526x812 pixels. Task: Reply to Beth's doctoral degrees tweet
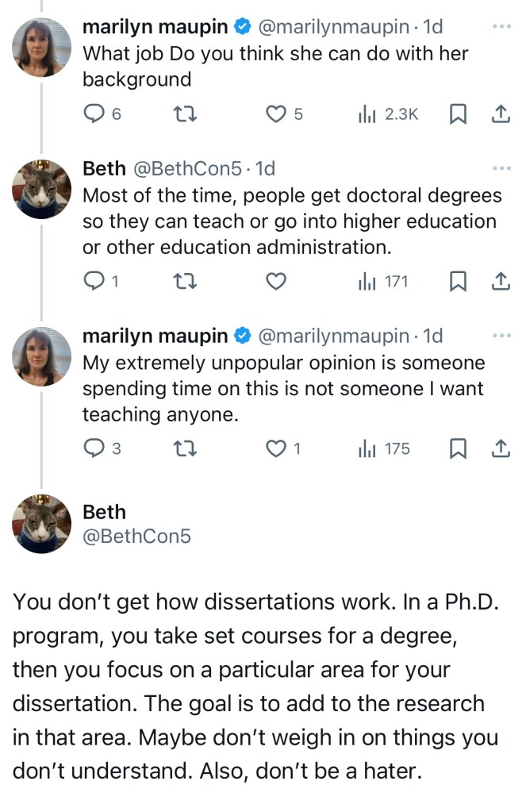(95, 281)
